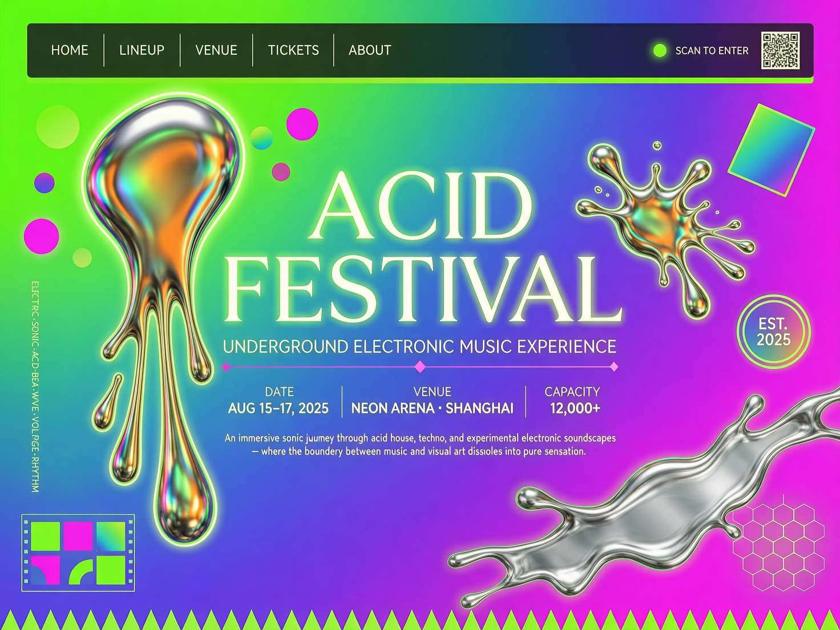Open the ABOUT nav item
The image size is (840, 630).
tap(370, 50)
